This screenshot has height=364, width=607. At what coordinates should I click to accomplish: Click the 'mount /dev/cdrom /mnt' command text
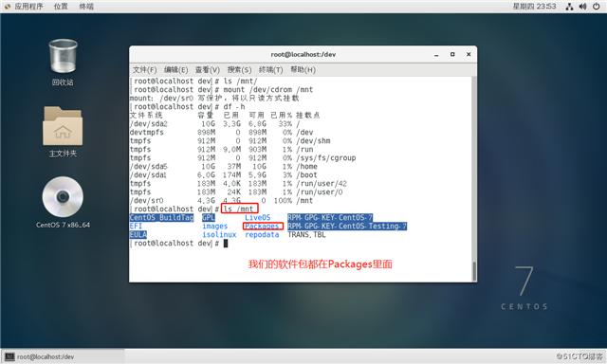point(267,90)
